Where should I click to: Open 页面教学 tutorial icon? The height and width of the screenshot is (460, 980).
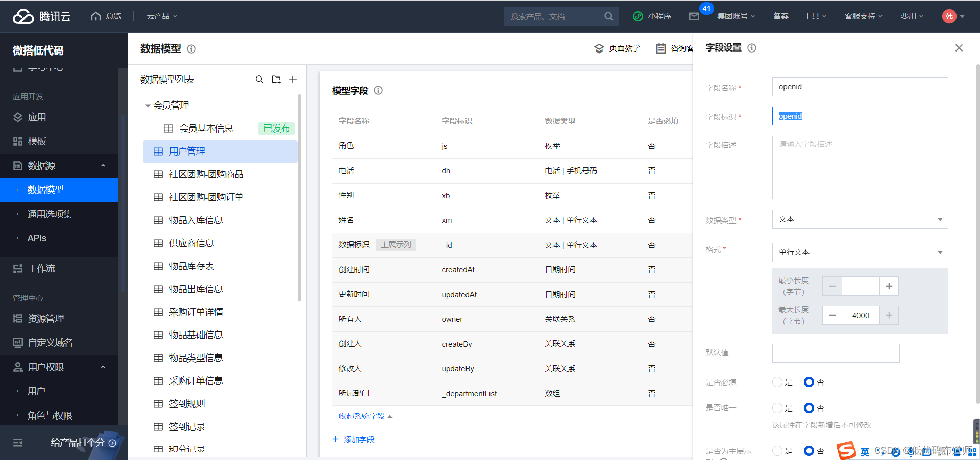coord(599,48)
